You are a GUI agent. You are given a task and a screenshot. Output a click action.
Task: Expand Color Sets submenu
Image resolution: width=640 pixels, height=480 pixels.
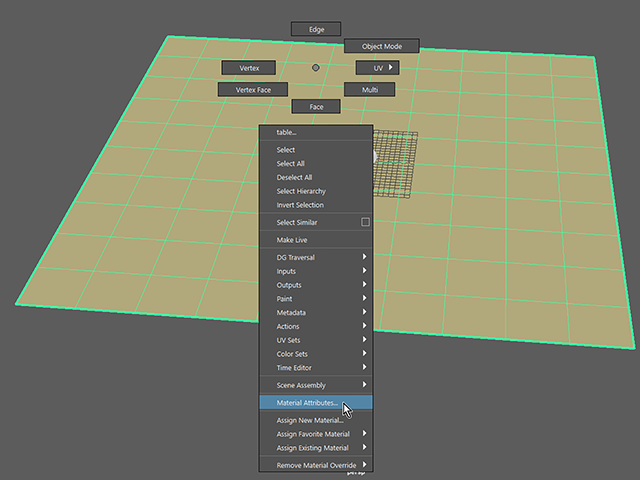coord(316,354)
